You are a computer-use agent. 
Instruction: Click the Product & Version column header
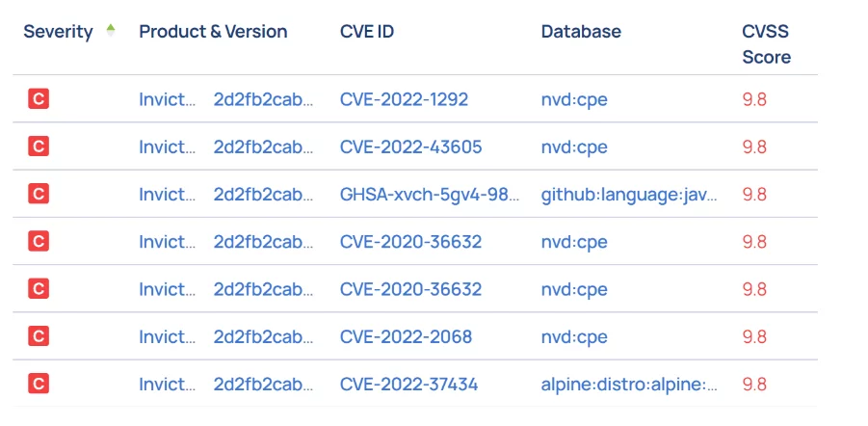(213, 32)
